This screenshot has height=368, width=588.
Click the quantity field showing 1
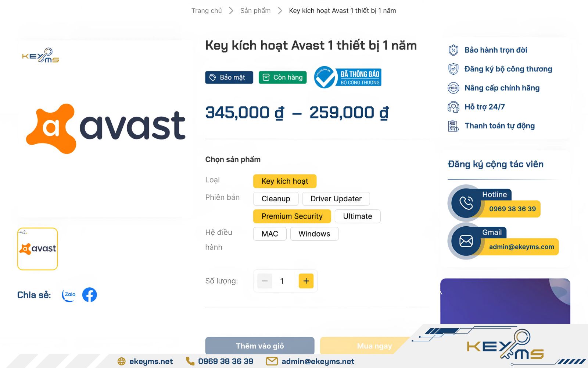point(282,281)
